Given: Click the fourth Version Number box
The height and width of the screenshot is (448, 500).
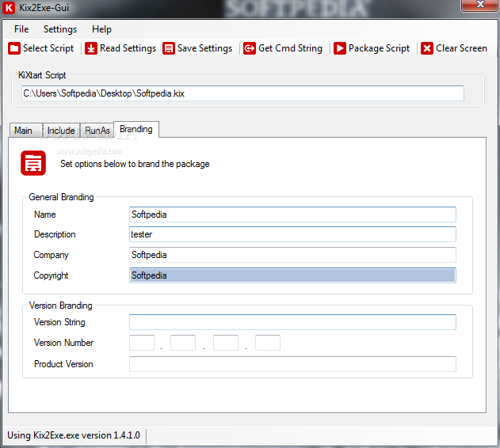Looking at the screenshot, I should (268, 343).
